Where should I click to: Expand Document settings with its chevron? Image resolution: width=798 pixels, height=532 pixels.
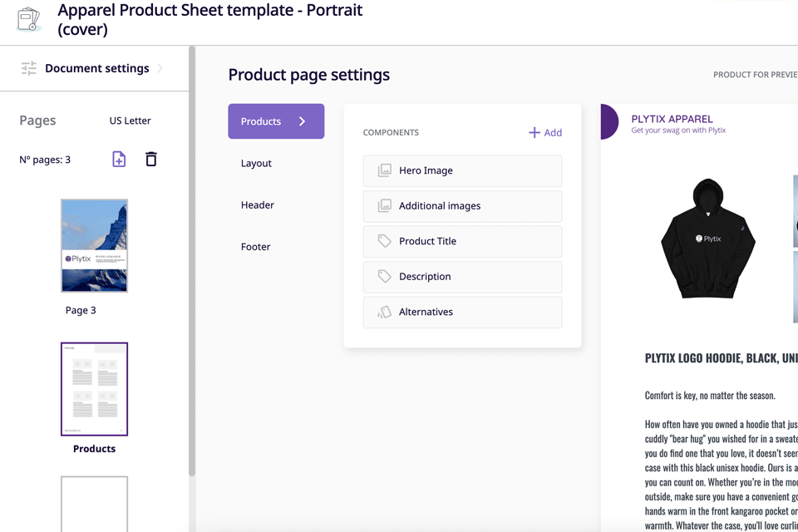[x=160, y=68]
